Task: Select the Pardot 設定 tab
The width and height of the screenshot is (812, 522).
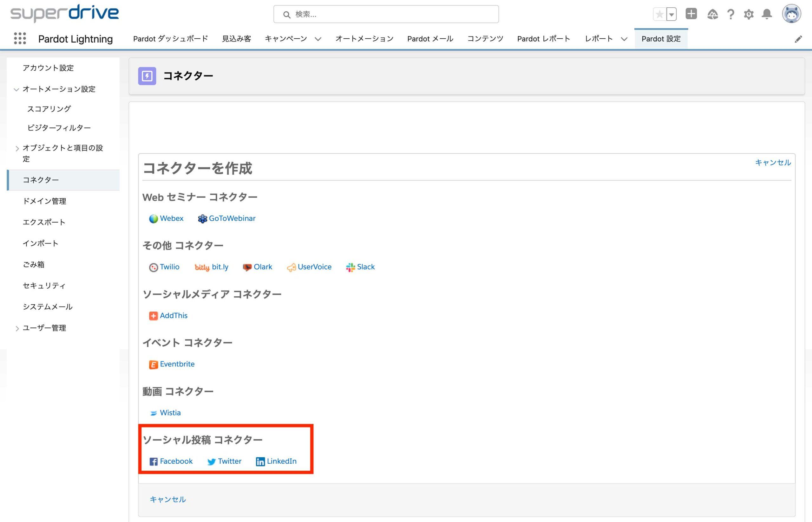Action: (661, 39)
